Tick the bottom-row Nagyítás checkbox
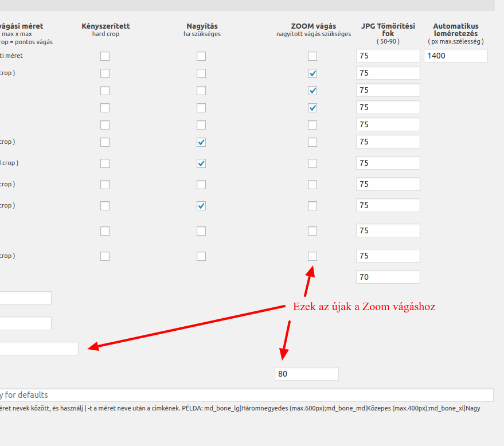Image resolution: width=504 pixels, height=446 pixels. pos(201,256)
